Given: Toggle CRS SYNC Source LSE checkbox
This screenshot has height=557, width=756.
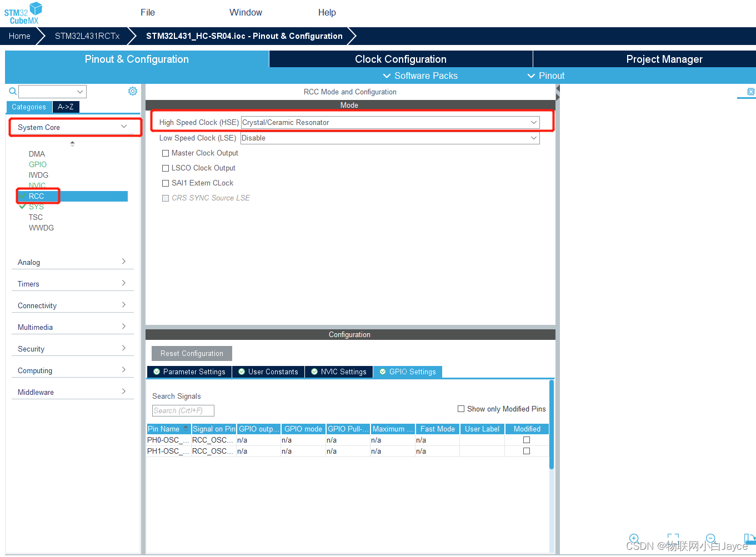Looking at the screenshot, I should pyautogui.click(x=166, y=198).
